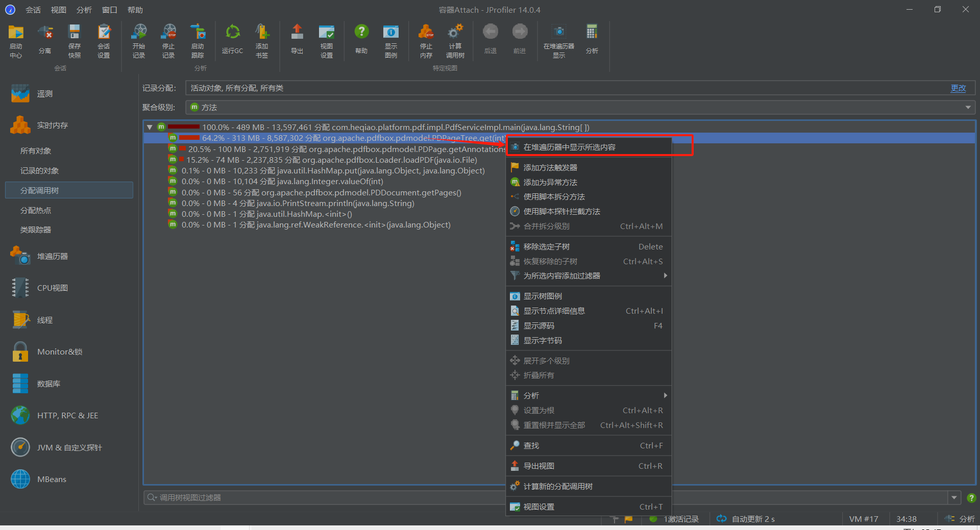This screenshot has height=530, width=980.
Task: Choose 使用脚本拆分方法 from context menu
Action: click(589, 197)
